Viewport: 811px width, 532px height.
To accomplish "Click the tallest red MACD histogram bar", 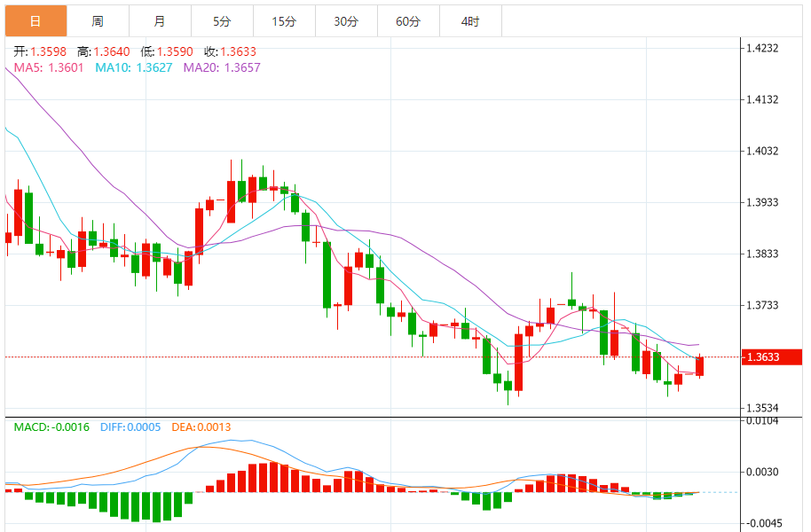I will coord(275,477).
